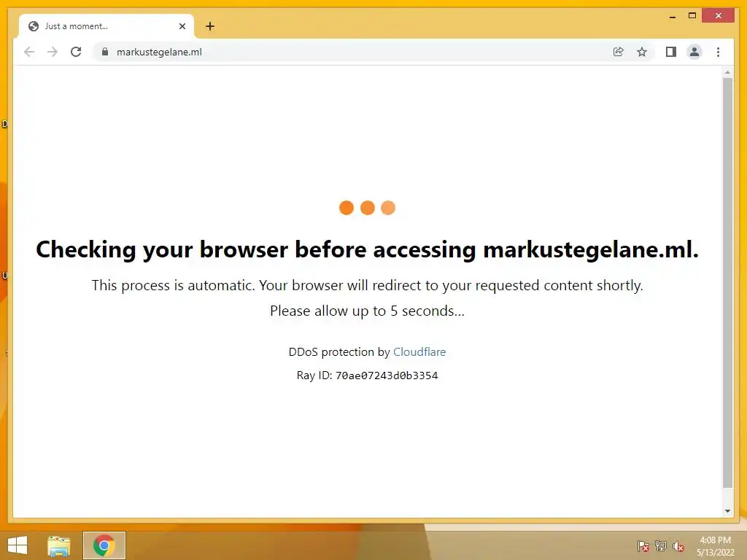Click the 'This process is automatic' text
This screenshot has height=560, width=747.
point(368,285)
